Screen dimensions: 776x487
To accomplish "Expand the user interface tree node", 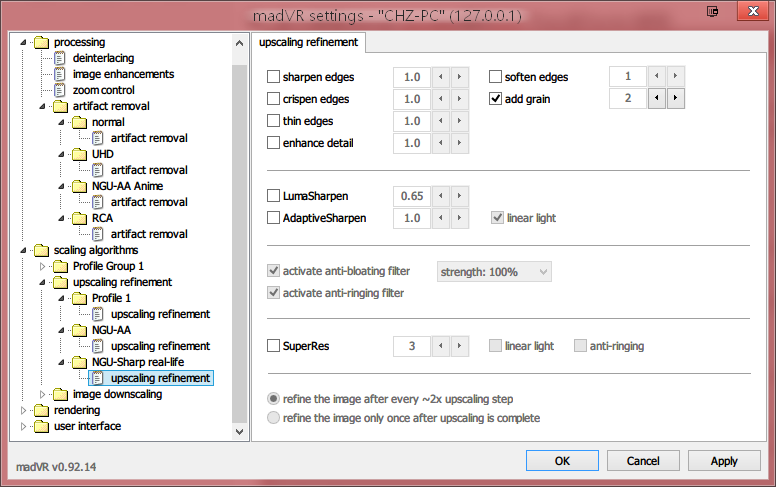I will coord(23,427).
